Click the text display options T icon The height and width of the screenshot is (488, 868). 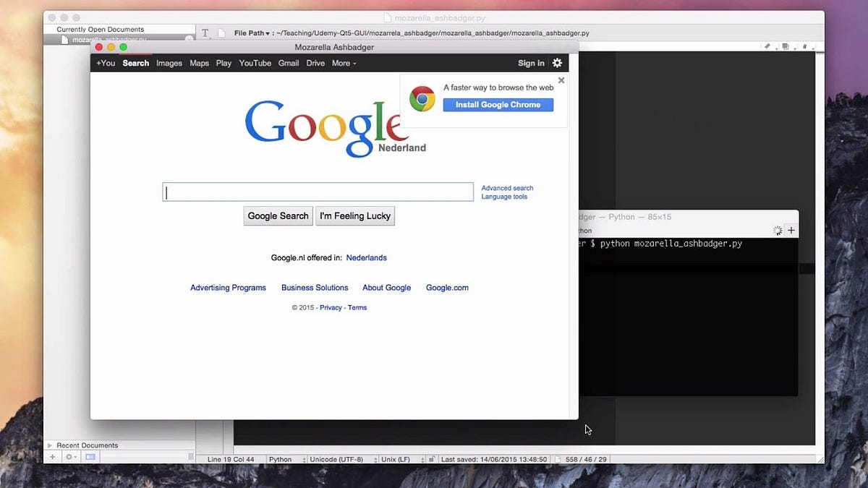(x=205, y=33)
